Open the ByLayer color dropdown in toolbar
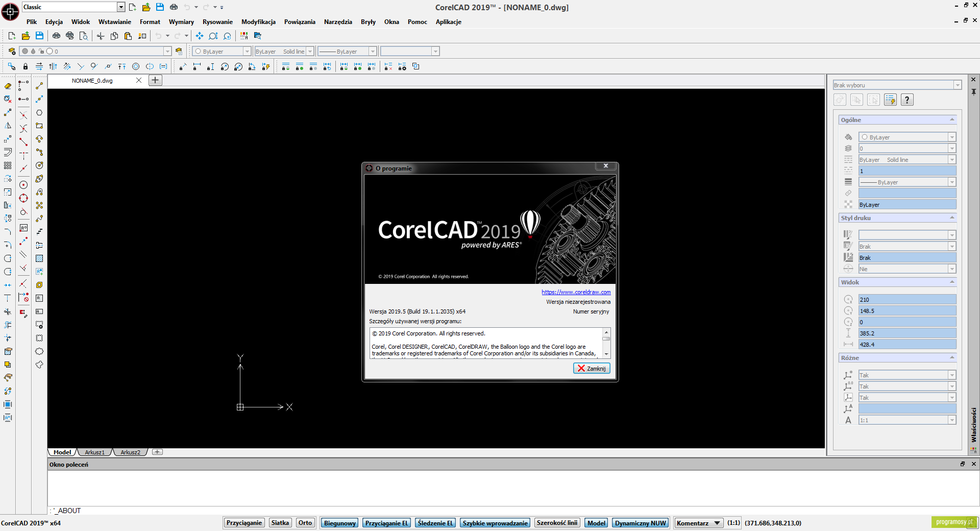Image resolution: width=980 pixels, height=531 pixels. (x=222, y=51)
